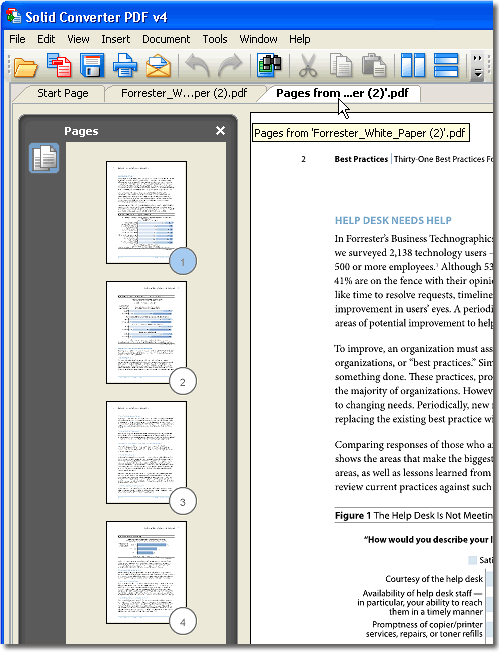
Task: Click the Figure 1 caption text
Action: (413, 516)
